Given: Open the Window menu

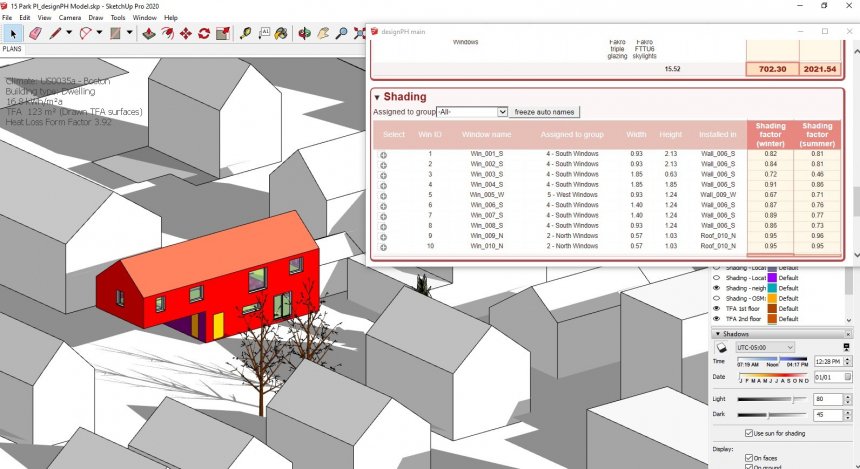Looking at the screenshot, I should point(145,18).
